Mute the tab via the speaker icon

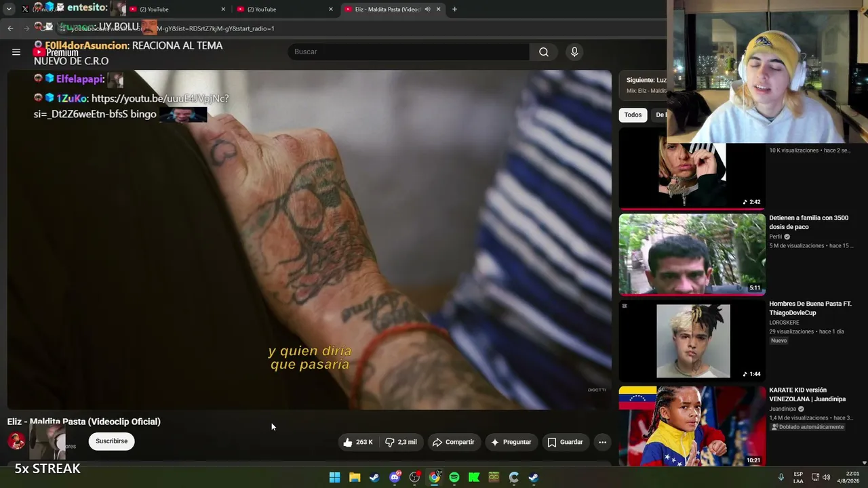[x=427, y=9]
